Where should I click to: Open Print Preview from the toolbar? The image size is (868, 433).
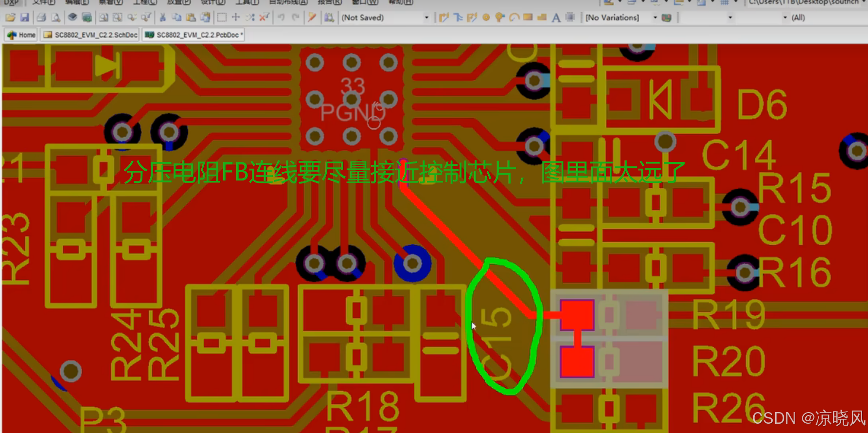point(56,18)
